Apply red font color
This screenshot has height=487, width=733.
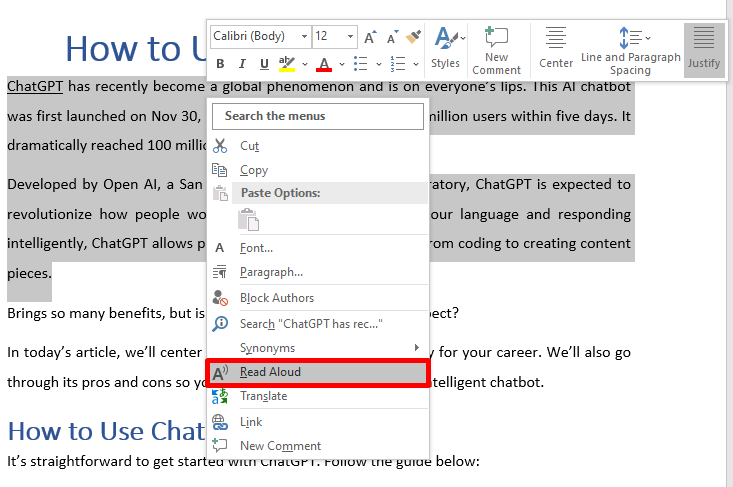(324, 64)
